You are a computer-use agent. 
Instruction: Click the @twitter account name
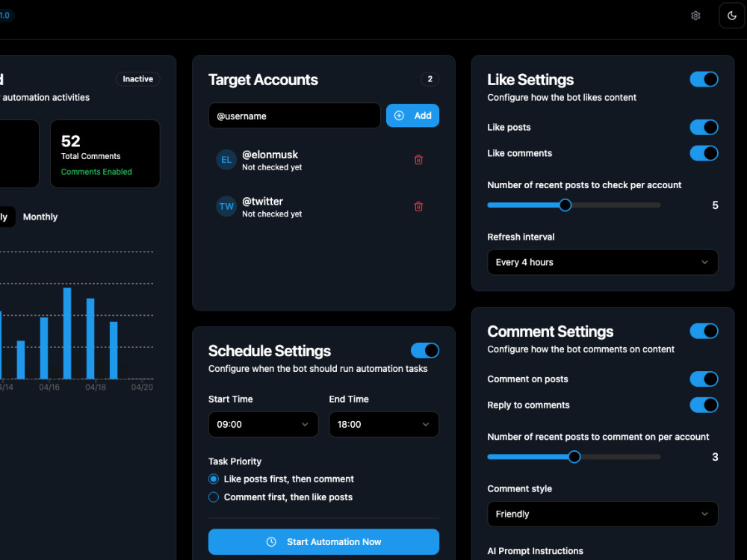point(262,202)
